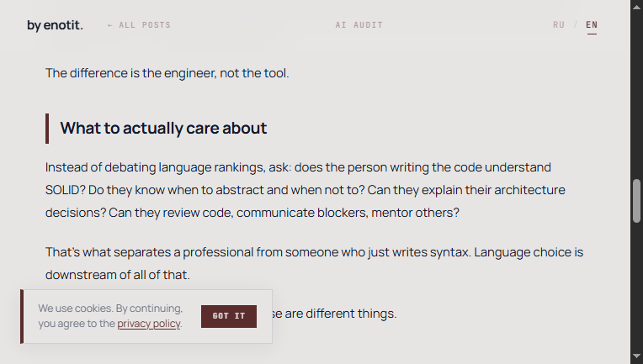Image resolution: width=643 pixels, height=364 pixels.
Task: Click the scrollbar up arrow
Action: coord(636,7)
